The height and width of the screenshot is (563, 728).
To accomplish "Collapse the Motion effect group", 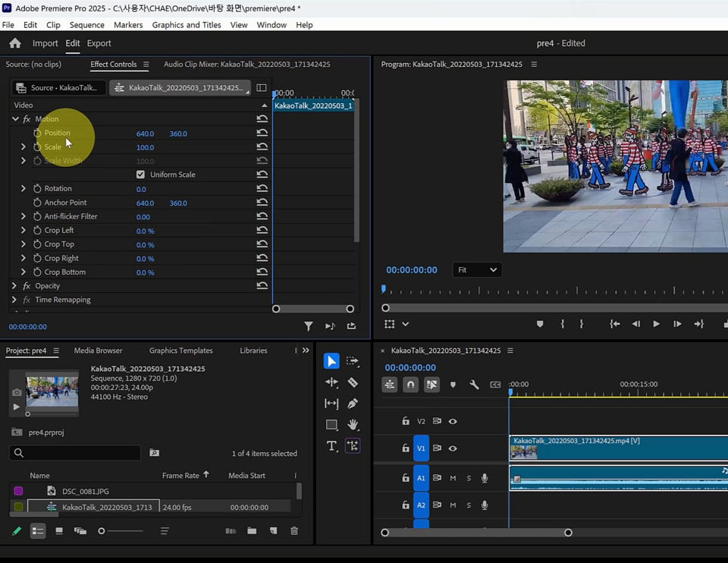I will coord(15,119).
